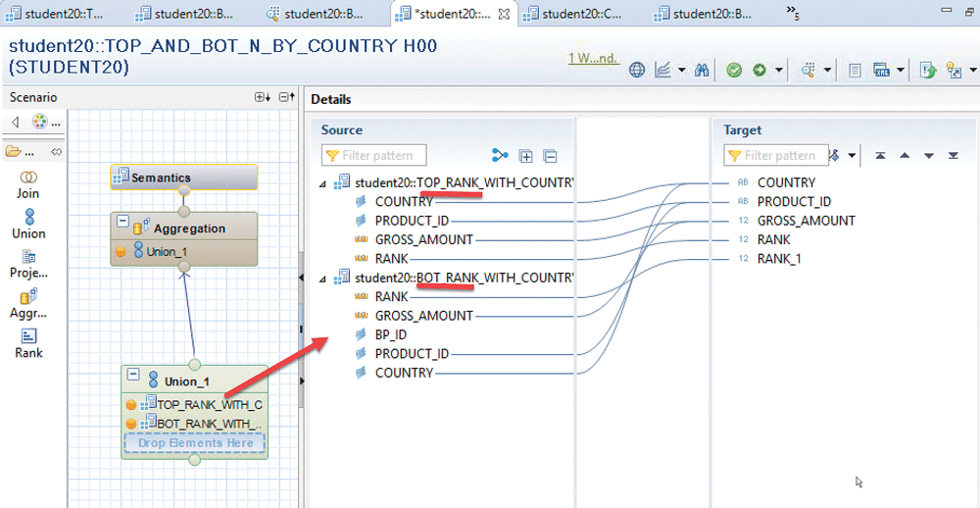980x508 pixels.
Task: Select the Join node in the palette
Action: pyautogui.click(x=28, y=183)
